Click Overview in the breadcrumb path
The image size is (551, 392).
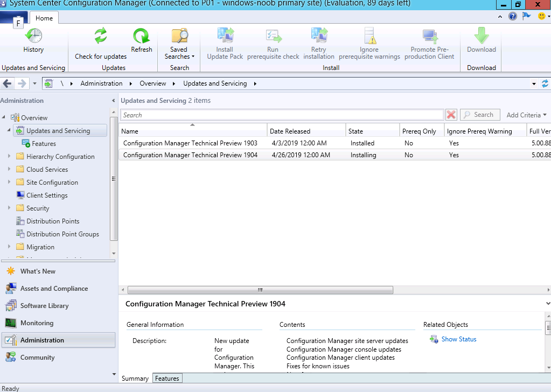[x=152, y=83]
